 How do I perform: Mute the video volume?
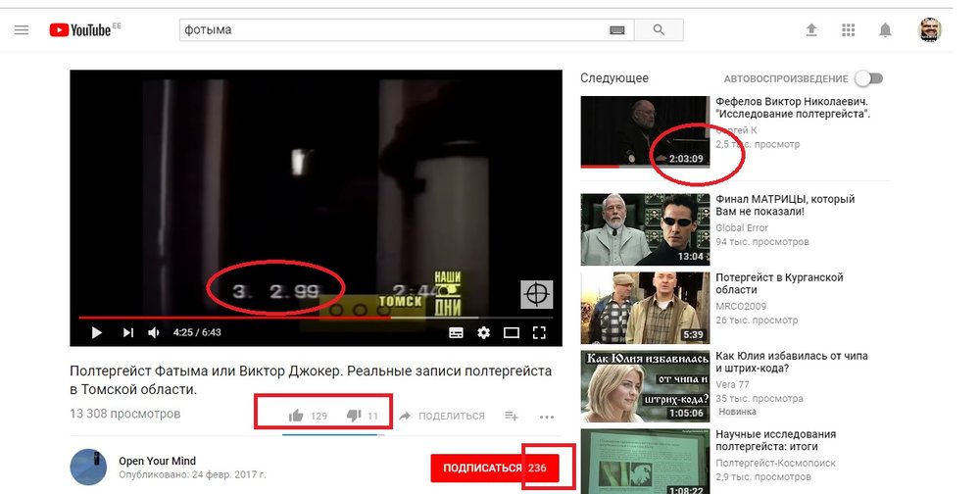154,332
